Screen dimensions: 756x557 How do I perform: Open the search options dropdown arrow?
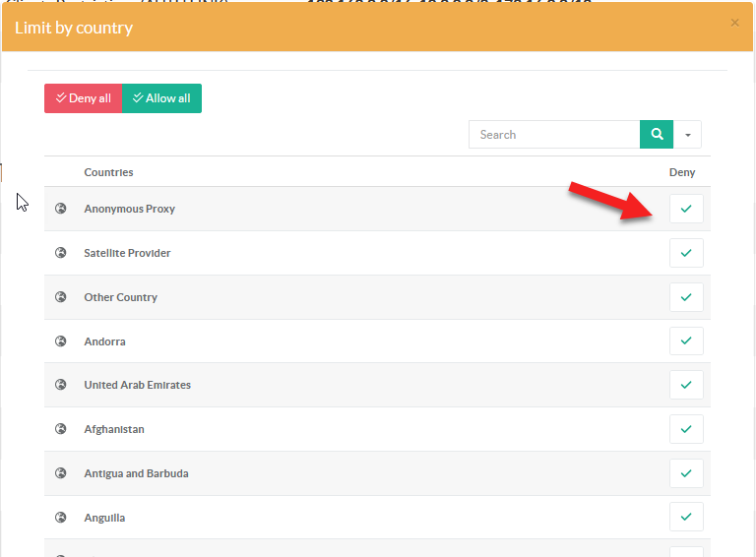tap(687, 135)
